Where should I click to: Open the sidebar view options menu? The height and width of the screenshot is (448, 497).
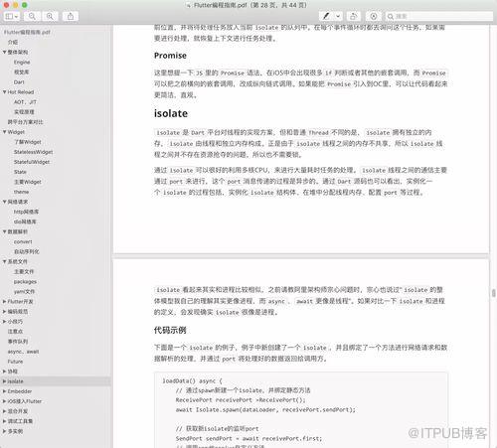pos(12,16)
